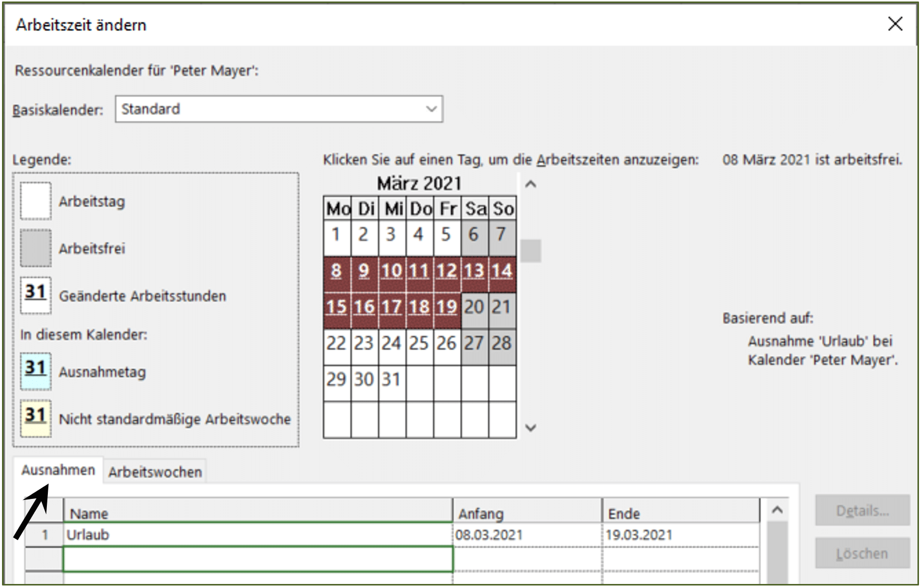This screenshot has height=588, width=921.
Task: Click calendar up scroll arrow
Action: point(530,184)
